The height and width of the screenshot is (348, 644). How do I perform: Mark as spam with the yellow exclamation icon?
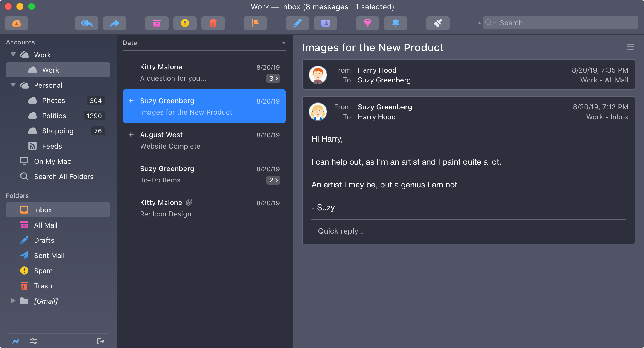pyautogui.click(x=185, y=23)
